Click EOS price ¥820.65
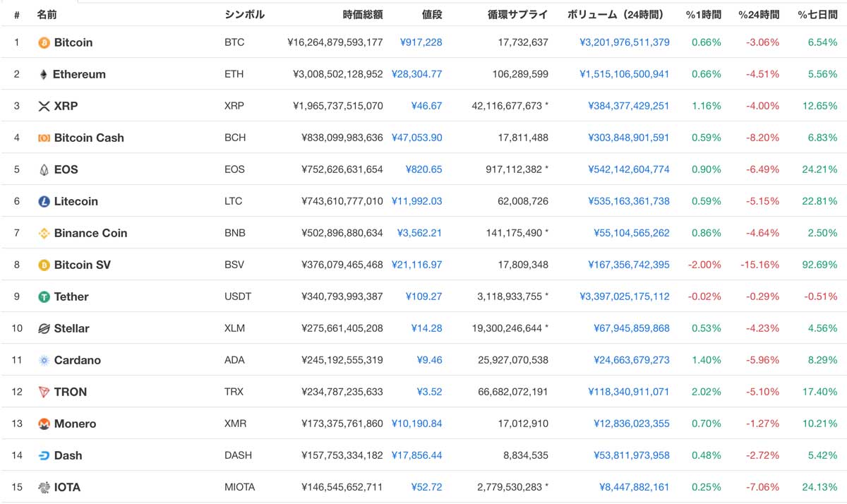The width and height of the screenshot is (847, 504). click(424, 169)
